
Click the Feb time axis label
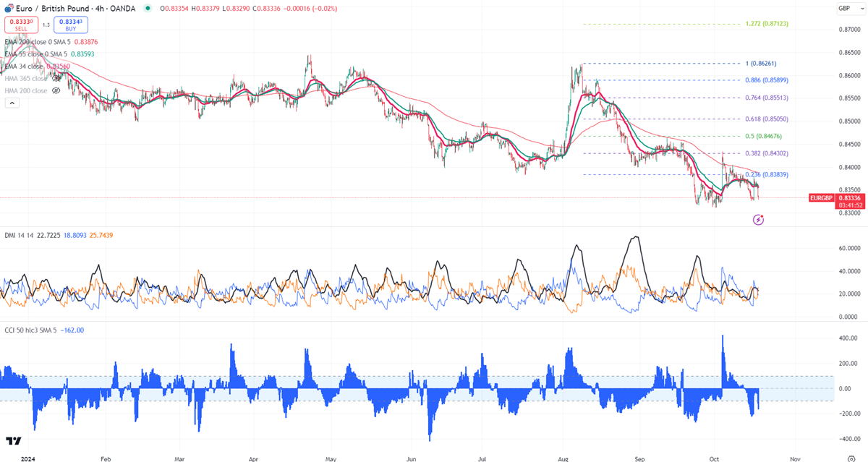click(x=106, y=458)
